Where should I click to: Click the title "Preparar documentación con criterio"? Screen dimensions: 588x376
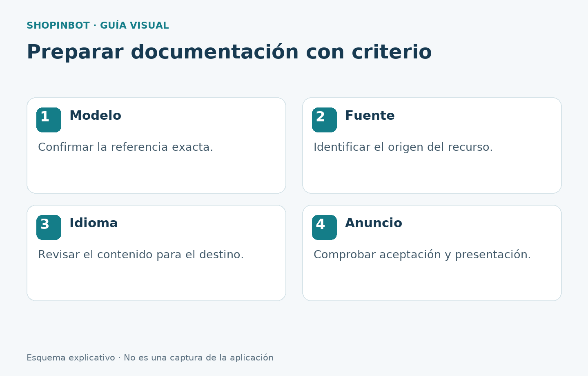click(229, 52)
